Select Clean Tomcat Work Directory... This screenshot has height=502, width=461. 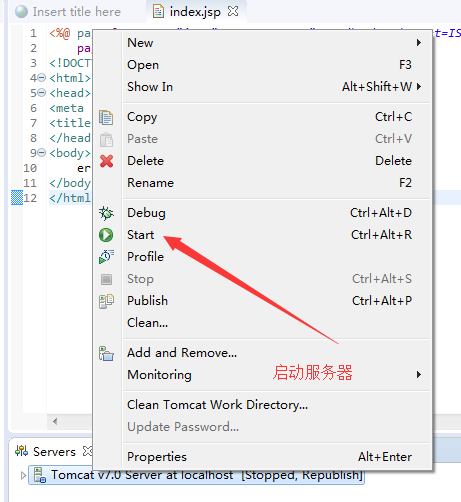pyautogui.click(x=276, y=405)
